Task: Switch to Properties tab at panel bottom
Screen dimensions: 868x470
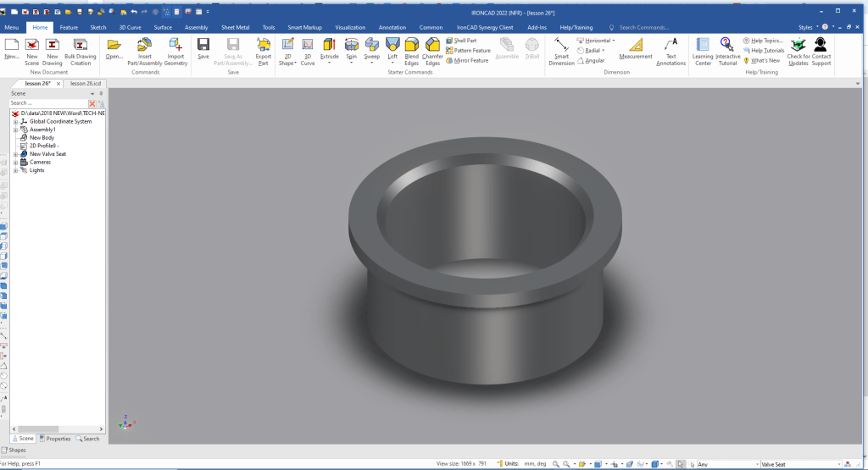Action: (x=55, y=439)
